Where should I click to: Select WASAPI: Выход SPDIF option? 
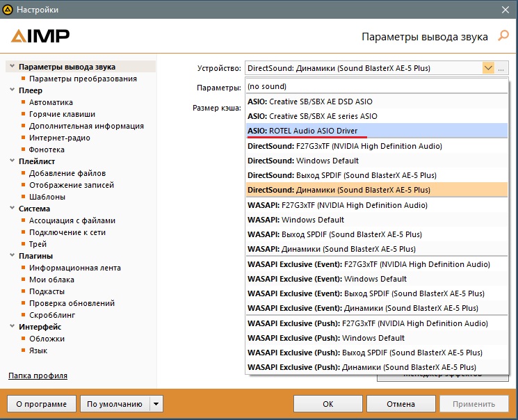tap(377, 234)
